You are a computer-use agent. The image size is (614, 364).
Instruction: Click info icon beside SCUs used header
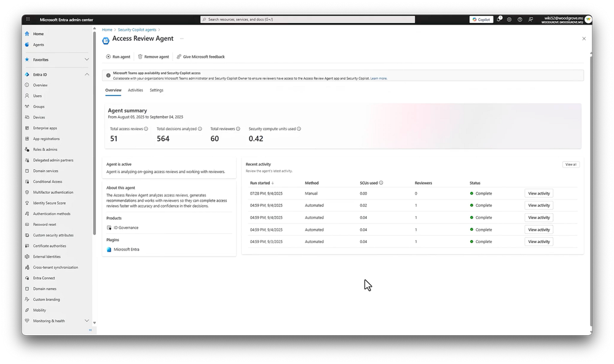pyautogui.click(x=381, y=182)
